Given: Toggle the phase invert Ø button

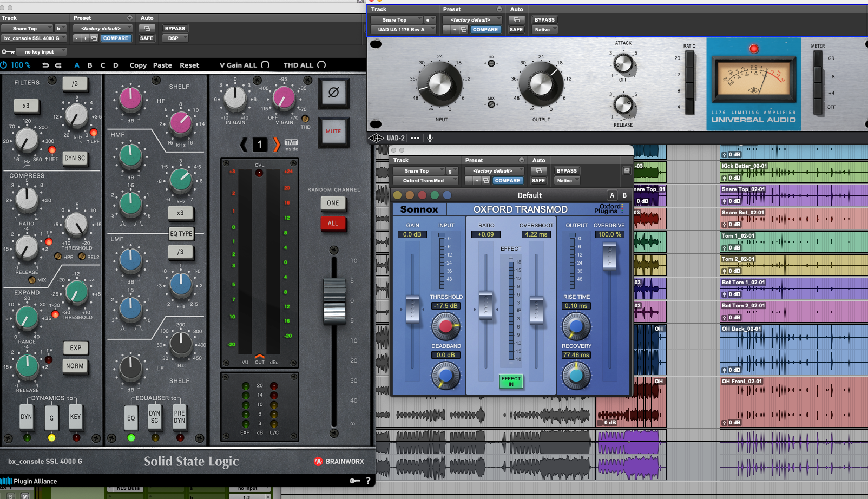Looking at the screenshot, I should coord(333,92).
